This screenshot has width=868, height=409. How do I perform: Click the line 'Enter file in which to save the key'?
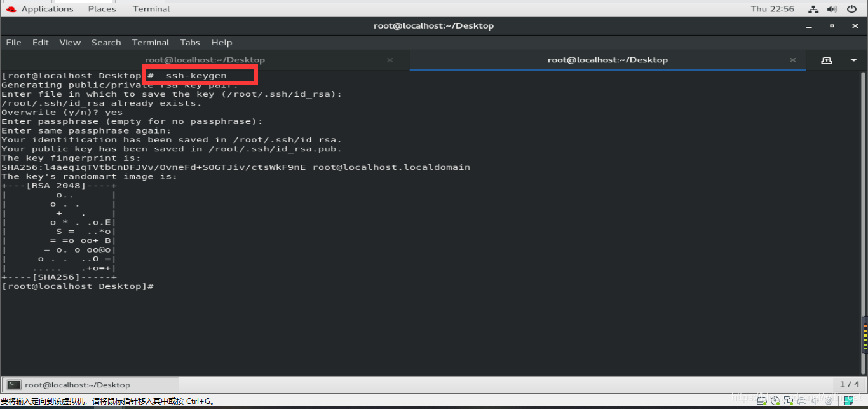coord(172,94)
